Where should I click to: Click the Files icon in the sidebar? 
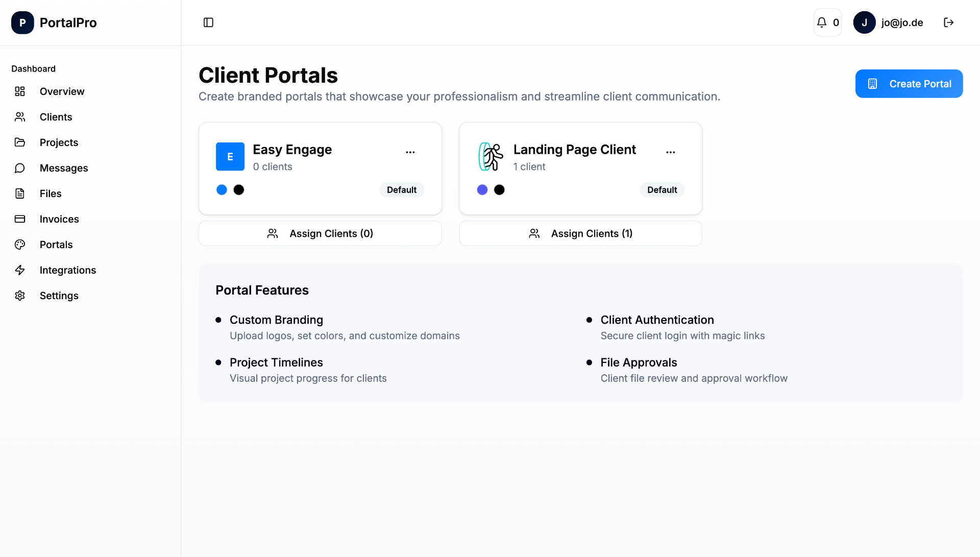(x=20, y=193)
